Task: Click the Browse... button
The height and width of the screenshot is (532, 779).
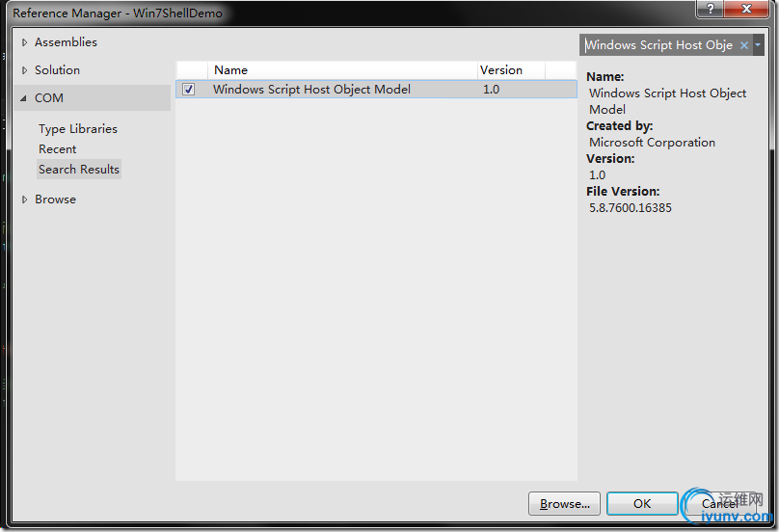Action: (x=564, y=504)
